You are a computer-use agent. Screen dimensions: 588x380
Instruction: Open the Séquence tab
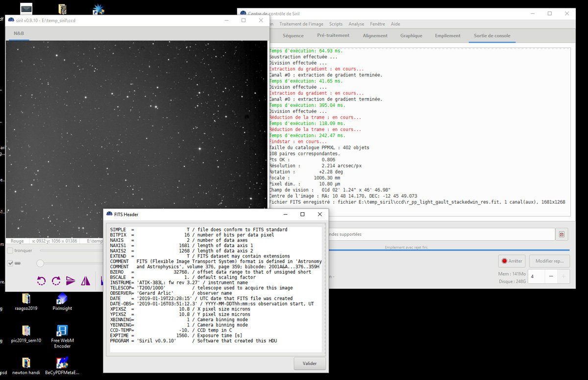coord(293,35)
